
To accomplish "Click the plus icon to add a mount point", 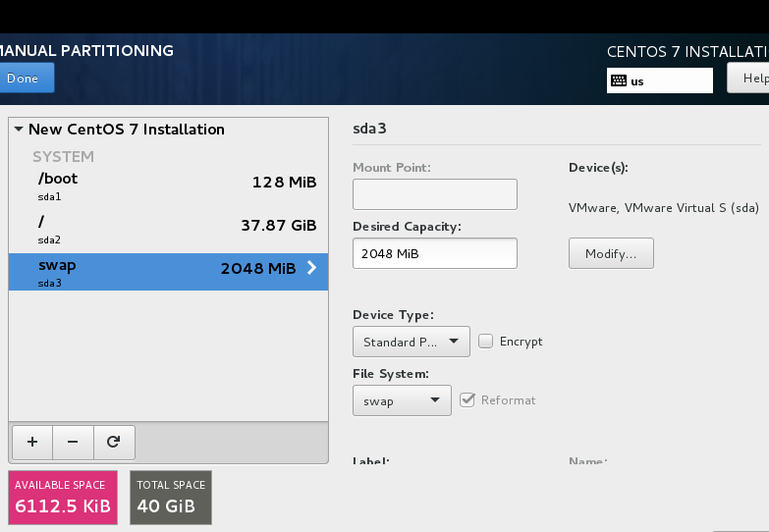I will 32,443.
